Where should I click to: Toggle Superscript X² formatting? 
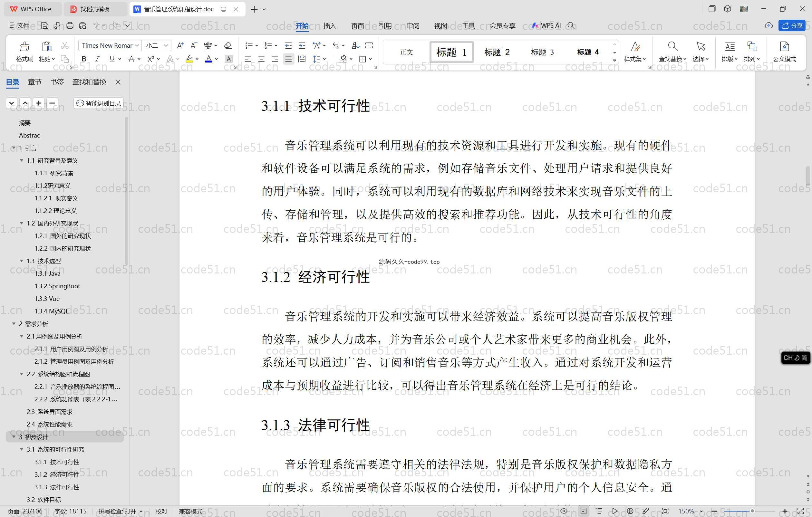tap(151, 59)
